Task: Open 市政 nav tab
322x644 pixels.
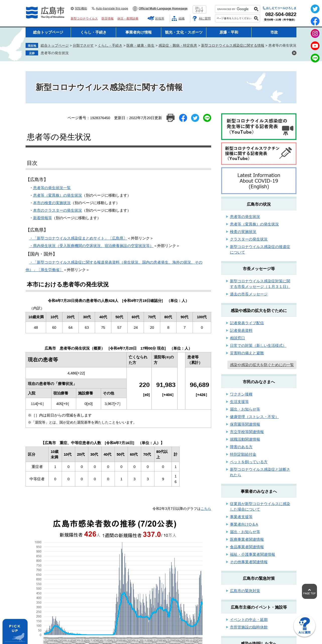Action: (x=274, y=32)
